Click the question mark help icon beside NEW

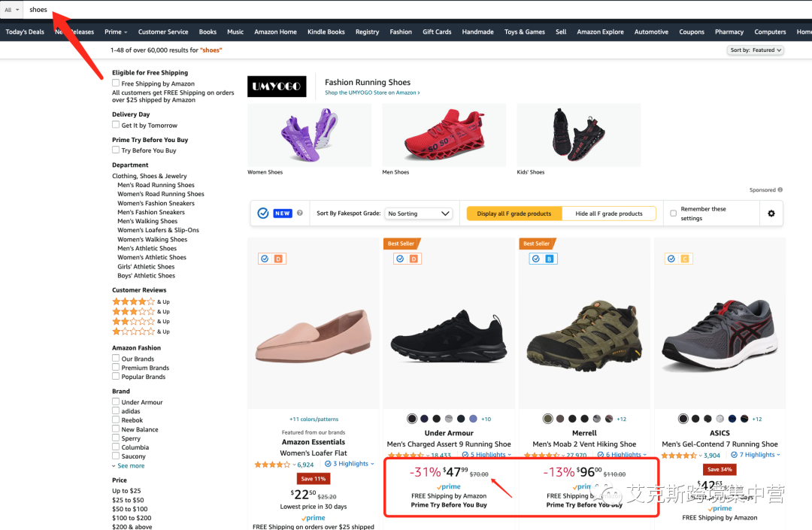pos(299,213)
